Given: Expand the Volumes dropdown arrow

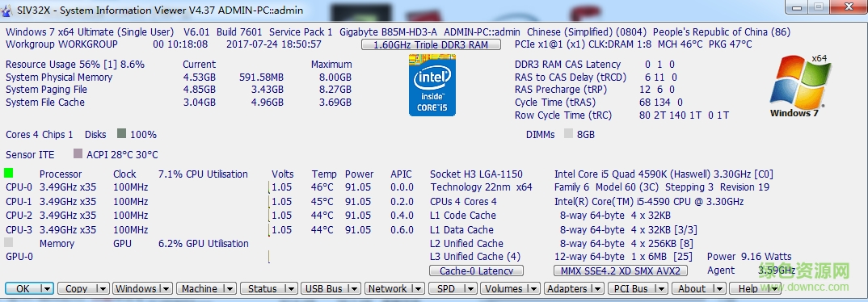Looking at the screenshot, I should click(533, 288).
